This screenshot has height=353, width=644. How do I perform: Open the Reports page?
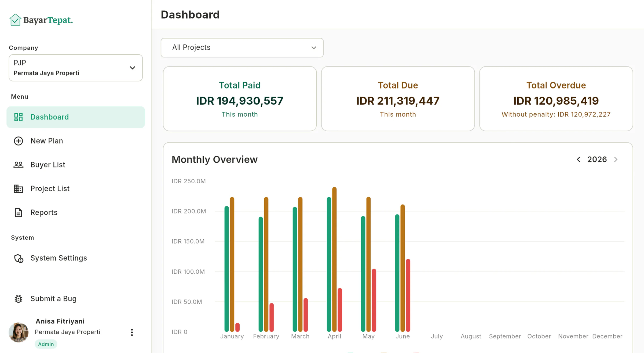coord(76,213)
